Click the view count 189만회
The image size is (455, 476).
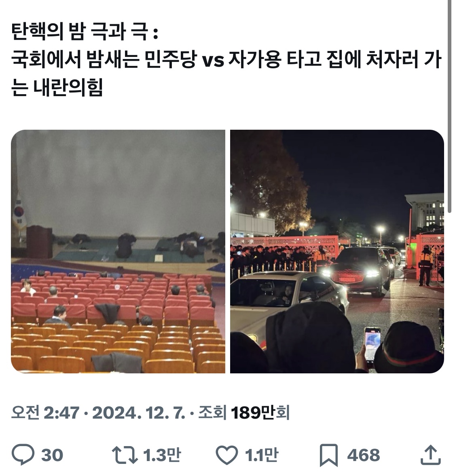260,413
